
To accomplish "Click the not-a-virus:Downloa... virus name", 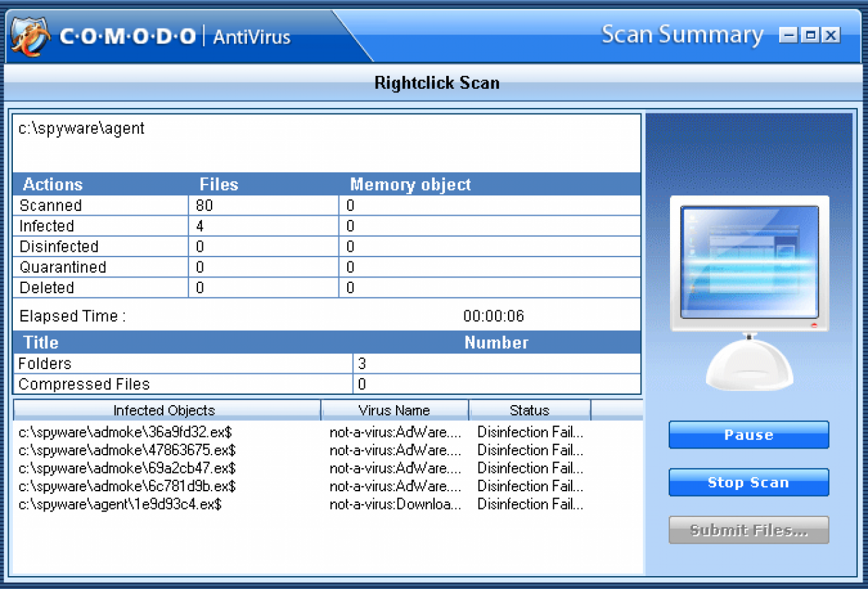I will pyautogui.click(x=395, y=504).
